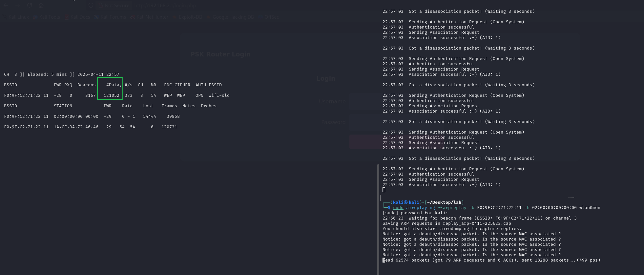Select the ESSID wifi-old

pos(219,95)
